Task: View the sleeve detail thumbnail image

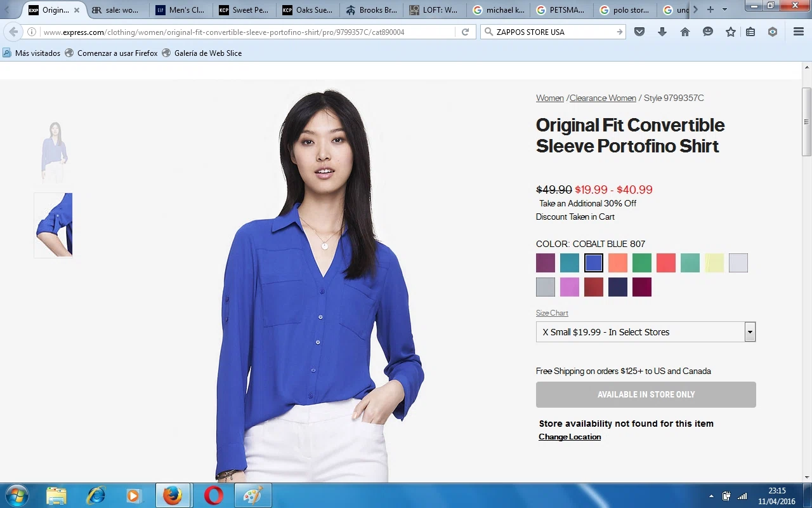Action: coord(53,225)
